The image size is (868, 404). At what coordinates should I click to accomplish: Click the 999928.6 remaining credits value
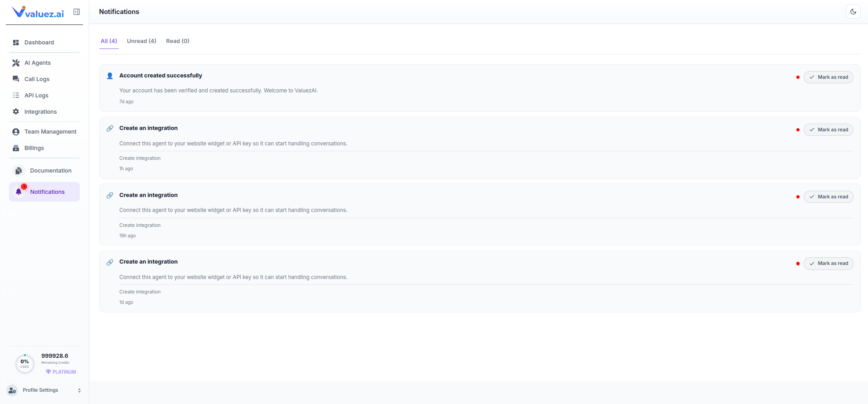coord(55,356)
